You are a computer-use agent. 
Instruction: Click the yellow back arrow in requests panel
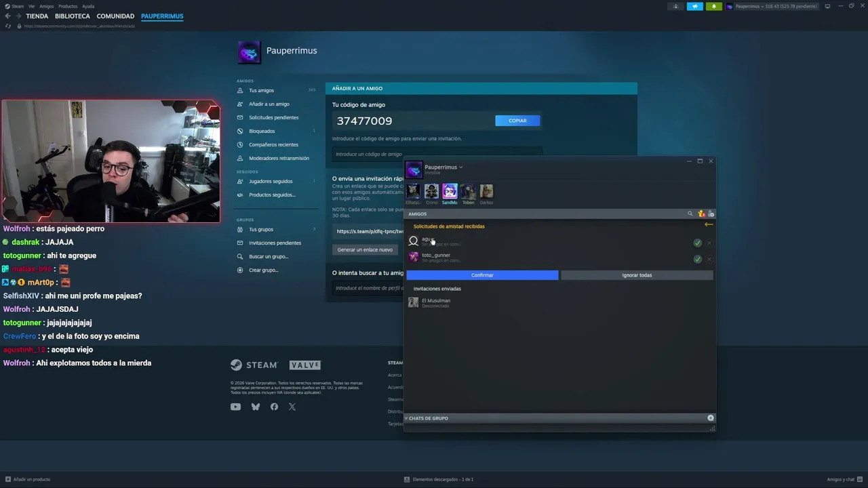click(709, 224)
